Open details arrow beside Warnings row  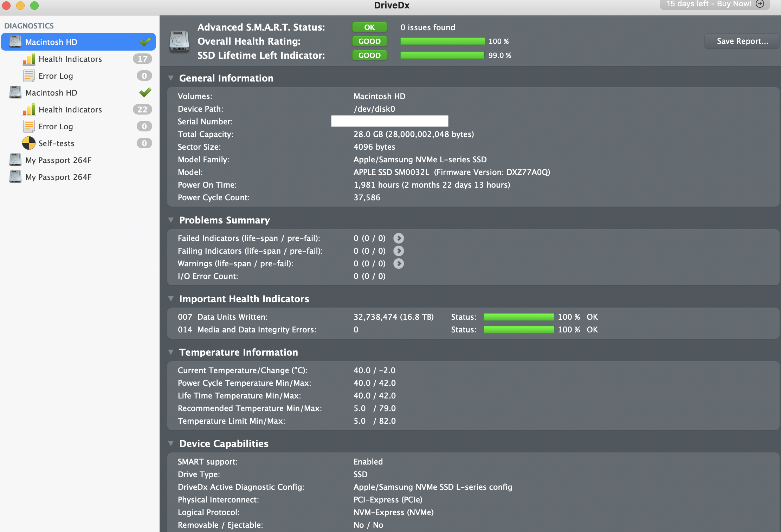(x=398, y=264)
